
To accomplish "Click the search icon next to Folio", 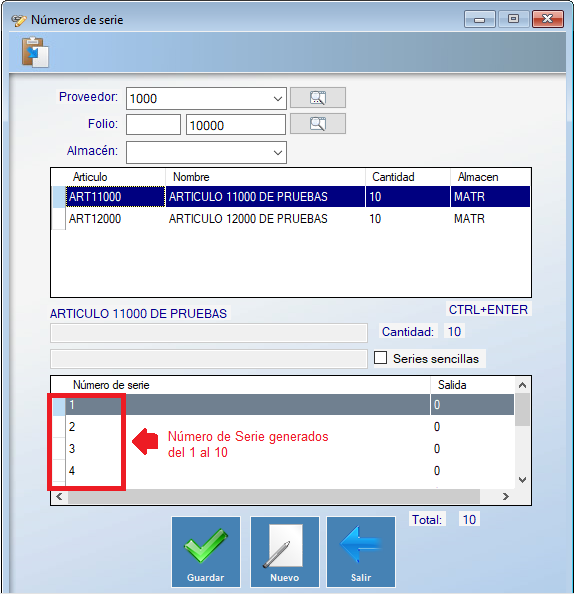I will point(318,124).
